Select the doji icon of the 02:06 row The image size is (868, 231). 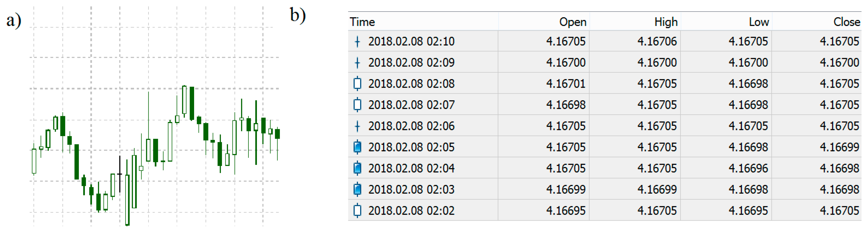click(357, 126)
